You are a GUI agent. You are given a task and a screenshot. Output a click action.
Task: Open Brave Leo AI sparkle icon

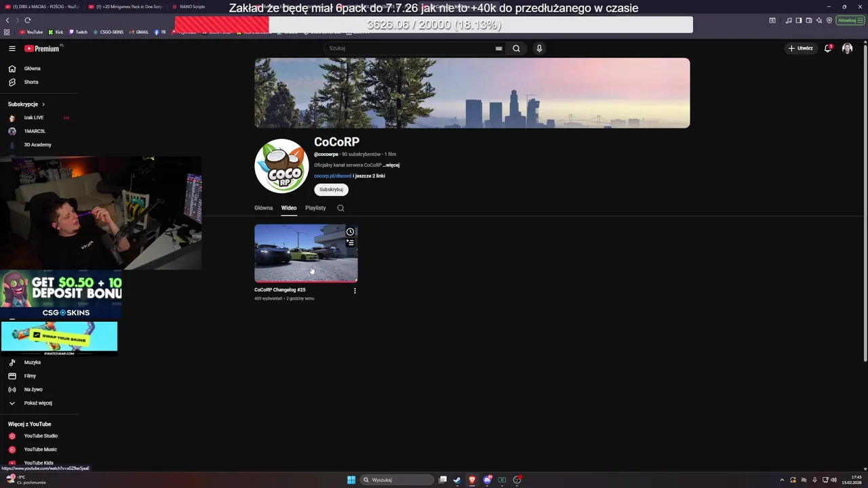tap(818, 20)
